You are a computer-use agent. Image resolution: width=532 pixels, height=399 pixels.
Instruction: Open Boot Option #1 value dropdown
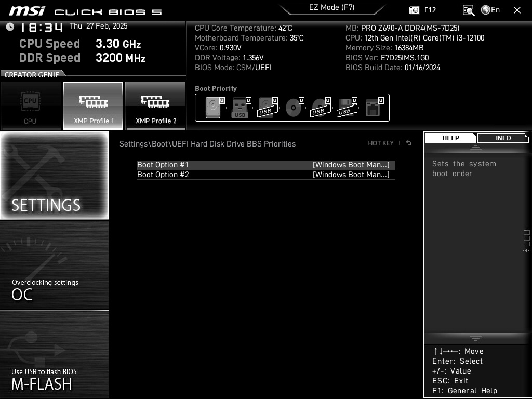tap(351, 165)
